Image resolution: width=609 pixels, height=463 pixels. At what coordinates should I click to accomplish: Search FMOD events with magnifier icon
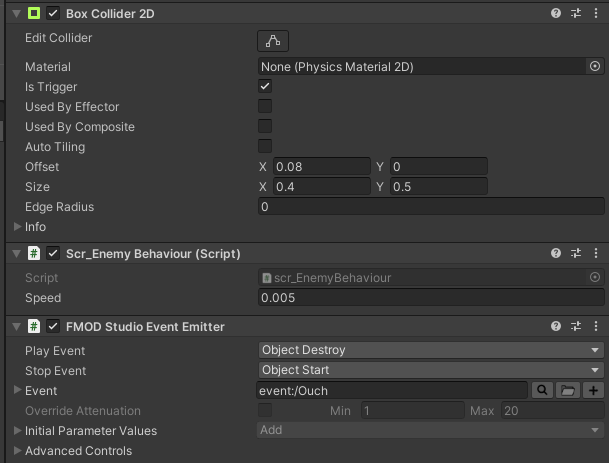click(541, 391)
